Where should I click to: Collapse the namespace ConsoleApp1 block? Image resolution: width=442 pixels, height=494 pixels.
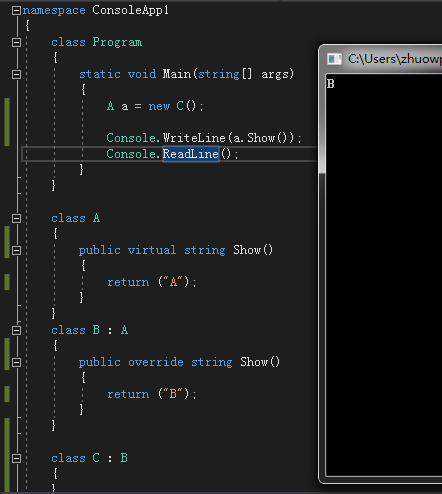coord(16,11)
